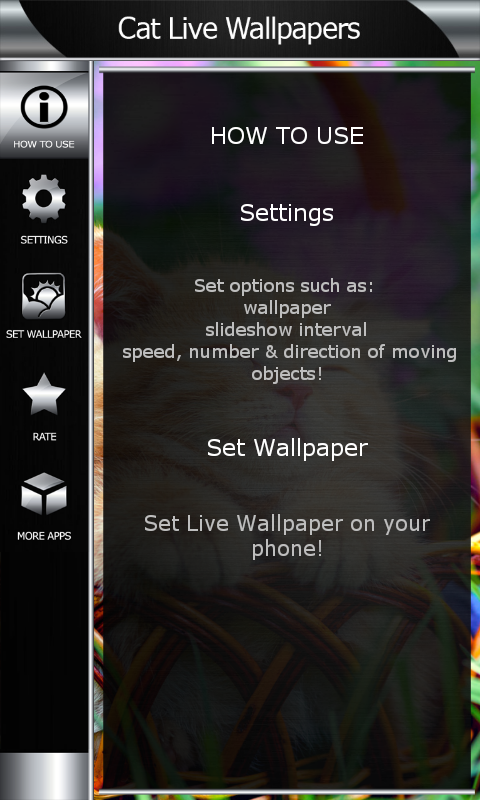This screenshot has height=800, width=480.
Task: Click the Set Wallpaper heading in the panel
Action: click(x=287, y=448)
